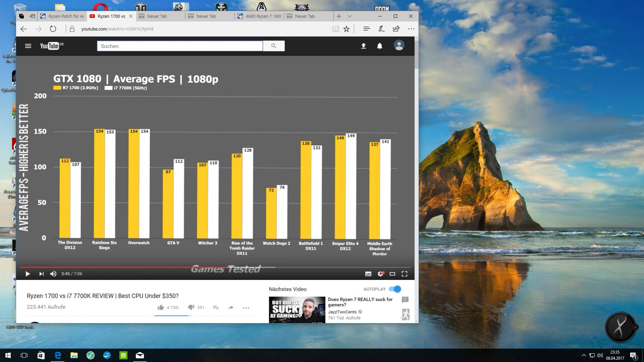Go back in the Edge browser
The width and height of the screenshot is (644, 362).
23,29
